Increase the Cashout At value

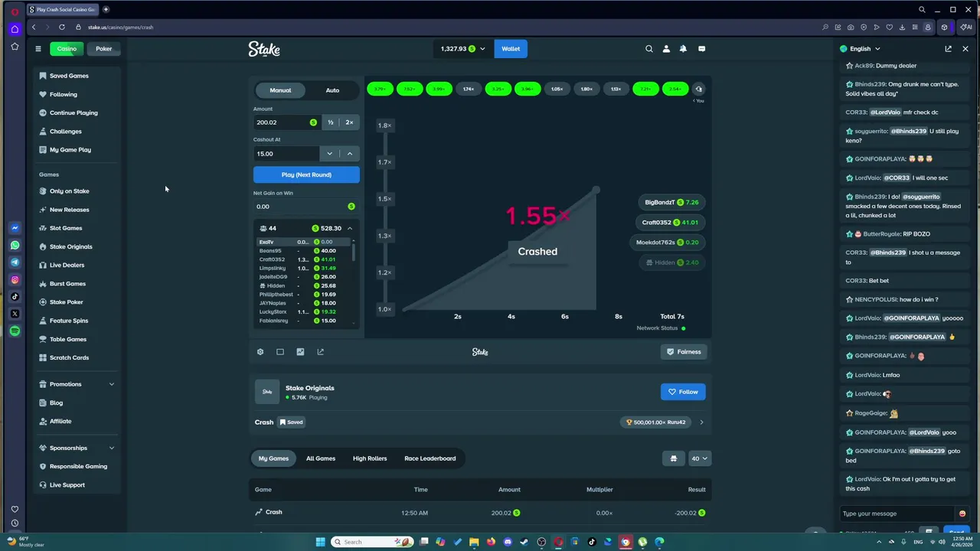point(350,154)
